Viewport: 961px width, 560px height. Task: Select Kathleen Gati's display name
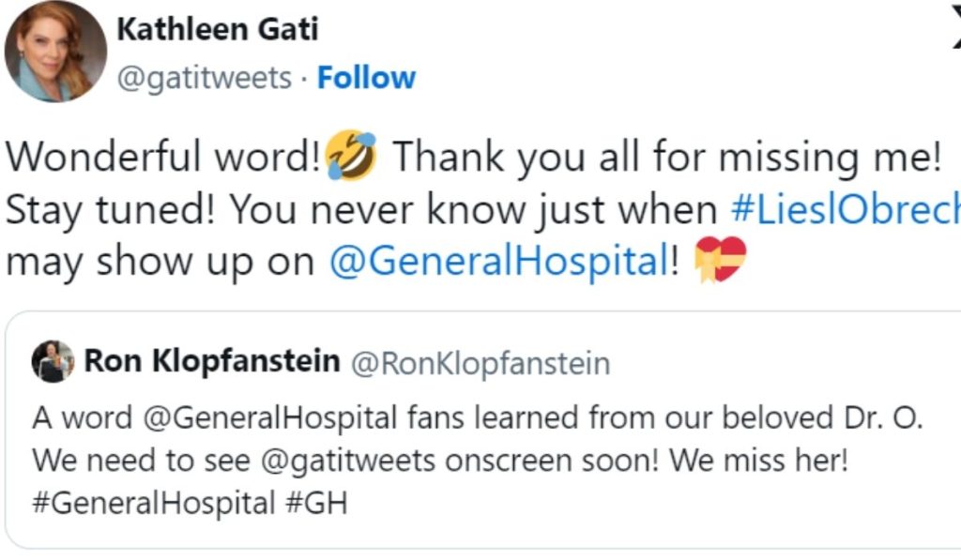218,29
